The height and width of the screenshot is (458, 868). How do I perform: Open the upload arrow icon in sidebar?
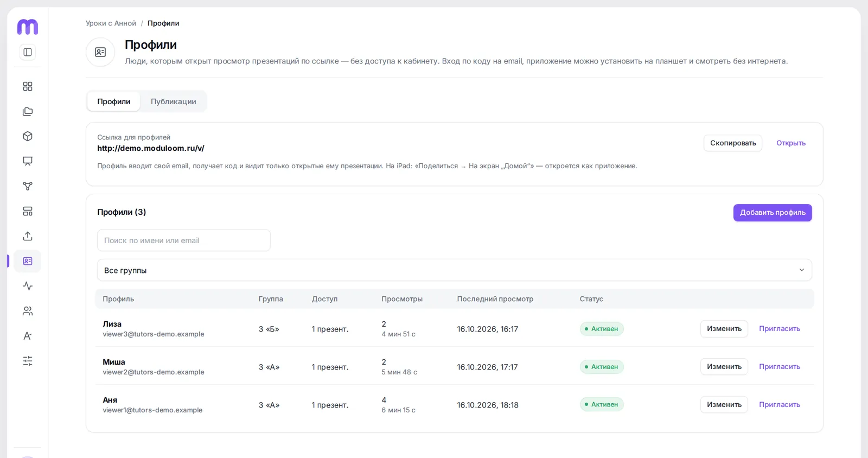28,236
